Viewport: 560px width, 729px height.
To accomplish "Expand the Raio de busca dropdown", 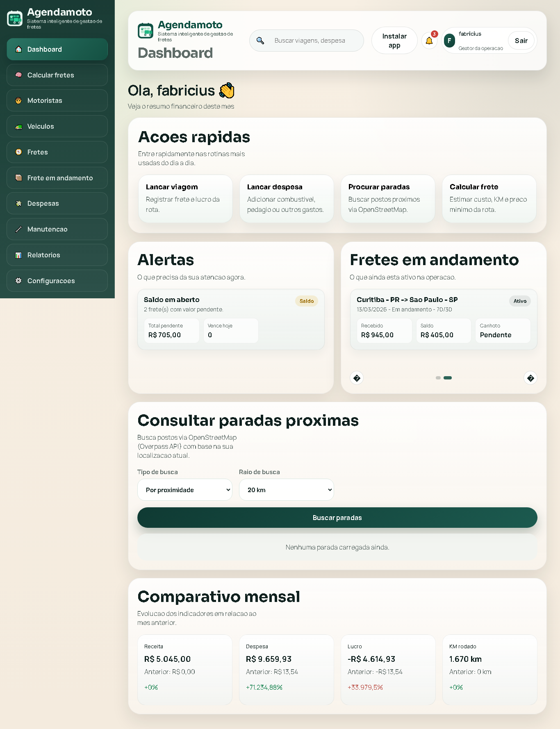I will point(287,490).
